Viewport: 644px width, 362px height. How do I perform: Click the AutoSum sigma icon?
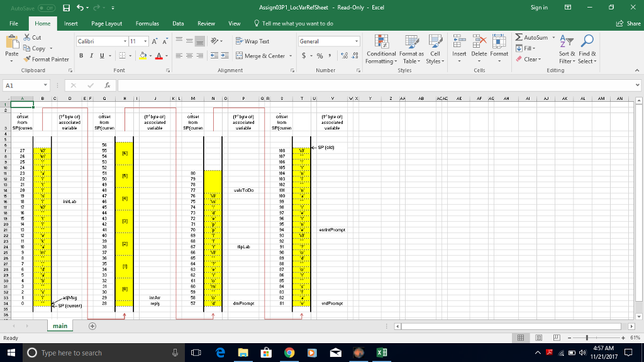[519, 38]
